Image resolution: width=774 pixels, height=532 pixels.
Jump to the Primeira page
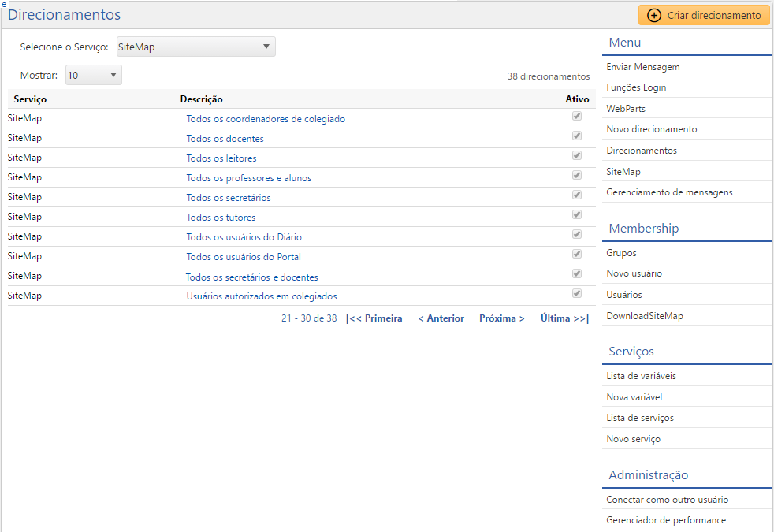[374, 318]
